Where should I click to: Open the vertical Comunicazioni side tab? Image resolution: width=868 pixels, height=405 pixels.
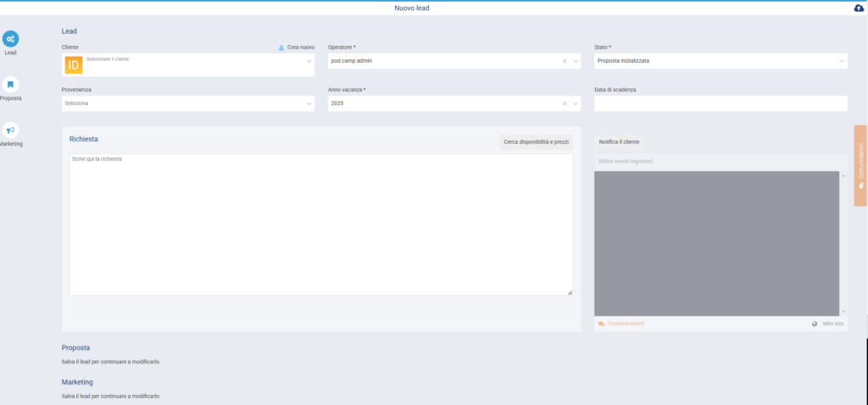tap(860, 165)
